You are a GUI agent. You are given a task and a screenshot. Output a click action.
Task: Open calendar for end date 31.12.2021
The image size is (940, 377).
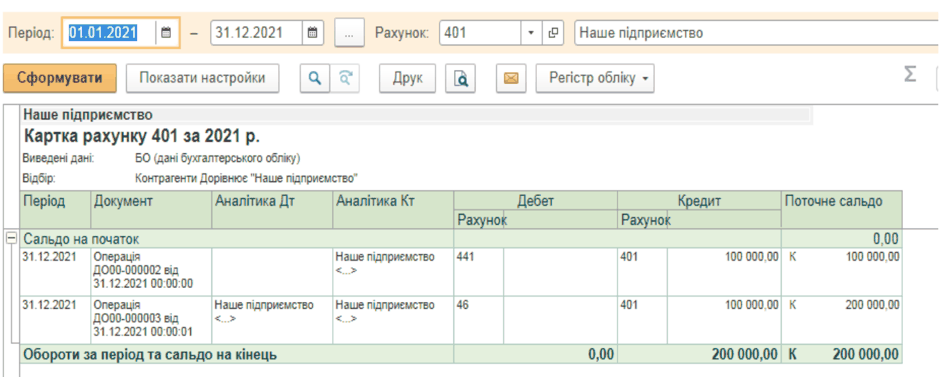point(312,32)
